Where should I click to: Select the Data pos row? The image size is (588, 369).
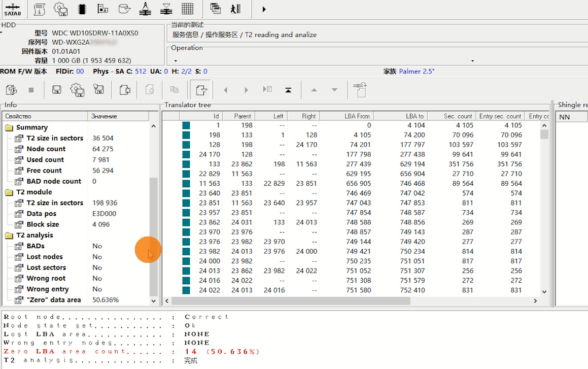coord(76,214)
